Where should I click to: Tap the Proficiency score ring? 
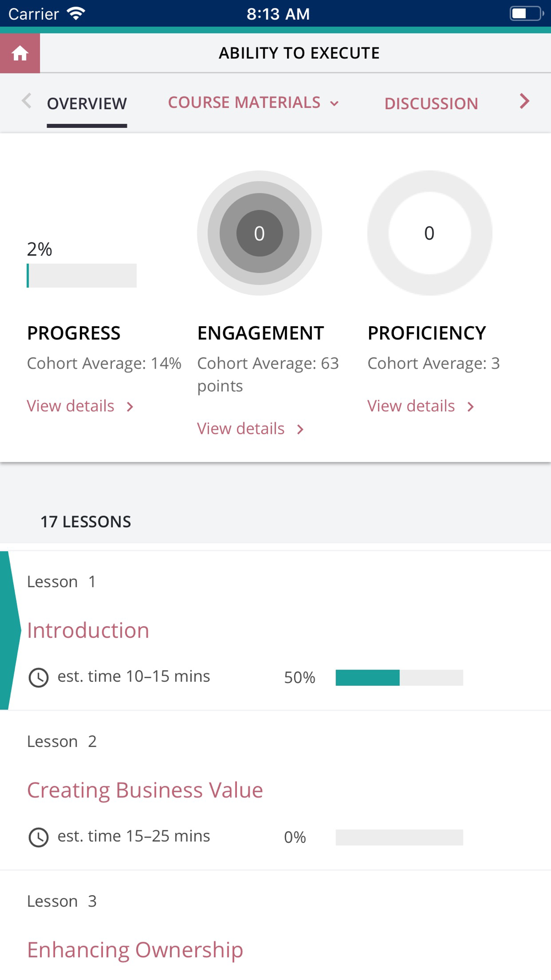(x=429, y=233)
